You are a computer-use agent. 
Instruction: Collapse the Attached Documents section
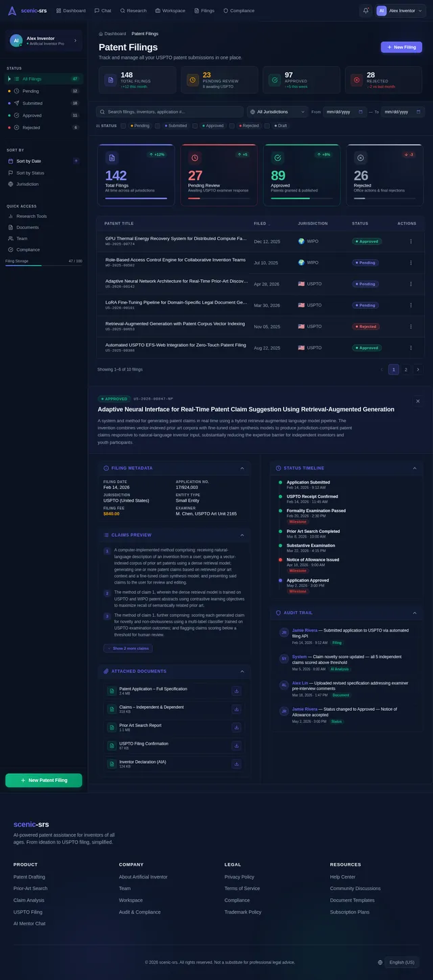242,672
